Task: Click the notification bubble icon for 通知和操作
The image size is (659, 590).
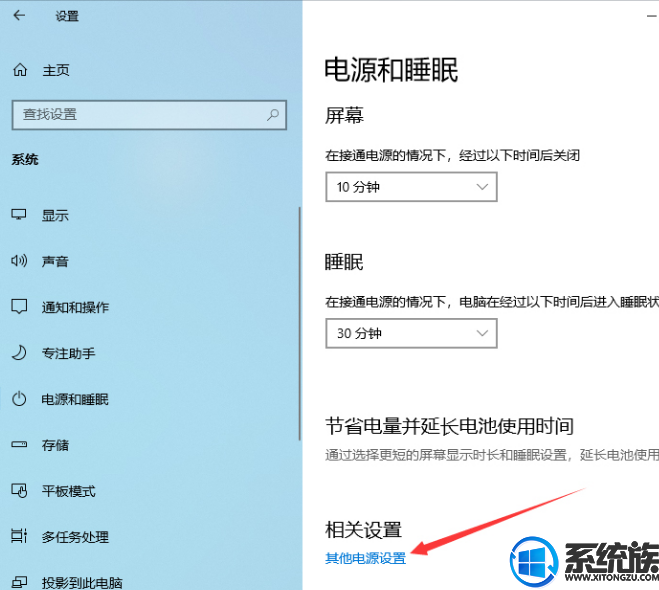Action: 19,307
